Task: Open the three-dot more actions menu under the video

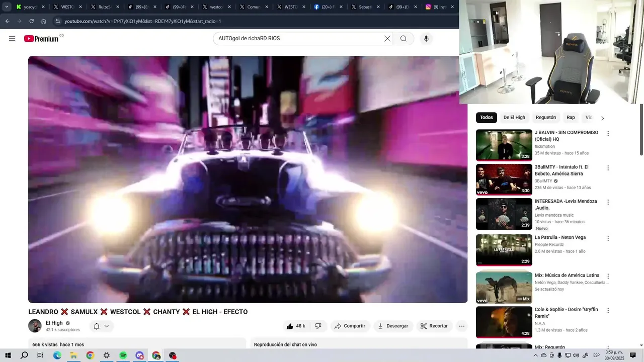Action: 462,326
